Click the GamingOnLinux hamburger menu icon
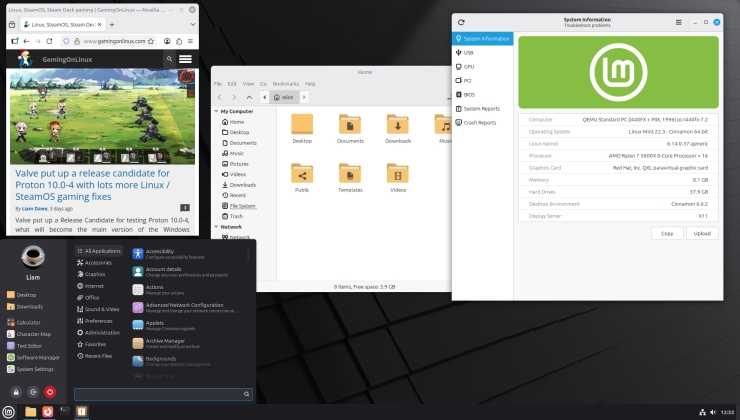 pyautogui.click(x=185, y=59)
